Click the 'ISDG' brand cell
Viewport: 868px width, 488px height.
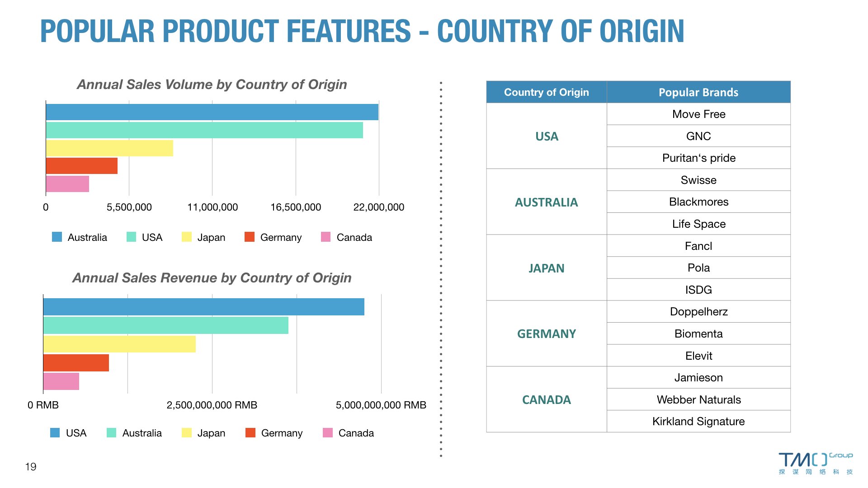(x=698, y=290)
